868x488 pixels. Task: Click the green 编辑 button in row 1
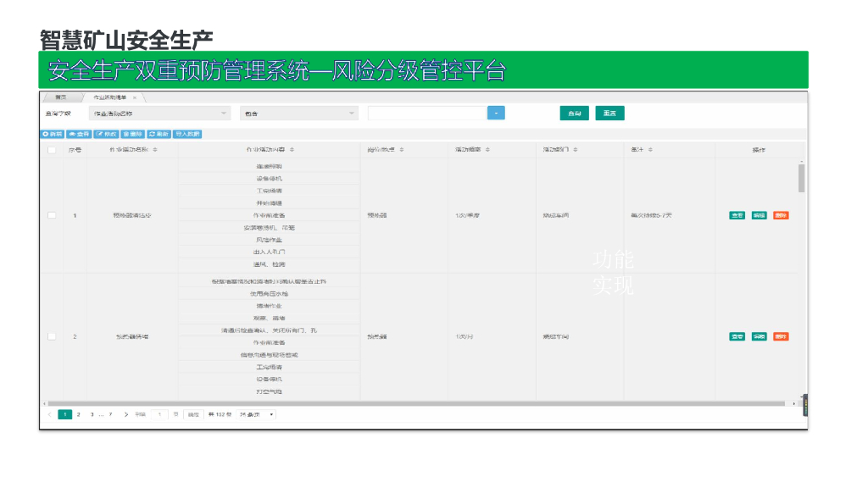point(759,215)
